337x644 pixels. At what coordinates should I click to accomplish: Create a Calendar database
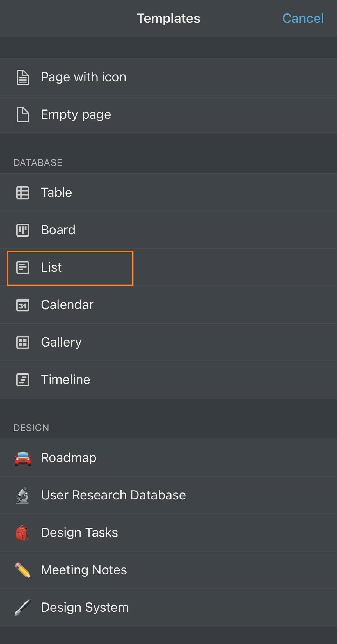67,305
